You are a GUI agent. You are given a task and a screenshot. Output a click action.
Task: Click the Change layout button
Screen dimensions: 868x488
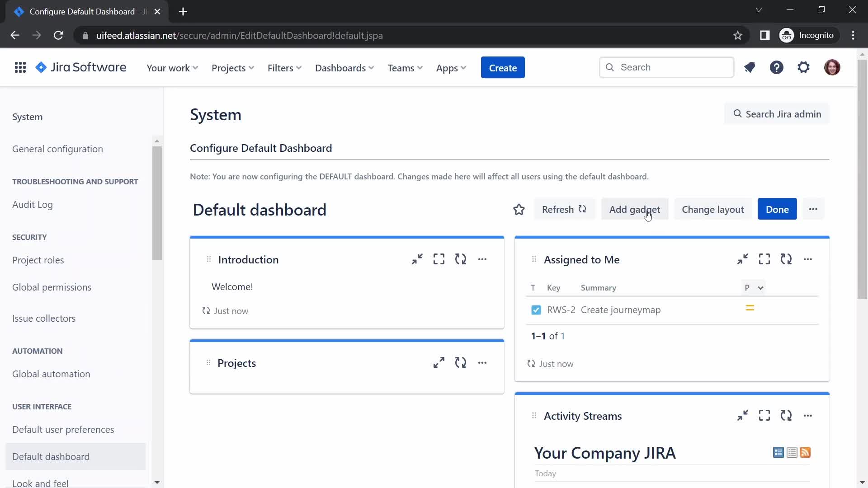[713, 209]
